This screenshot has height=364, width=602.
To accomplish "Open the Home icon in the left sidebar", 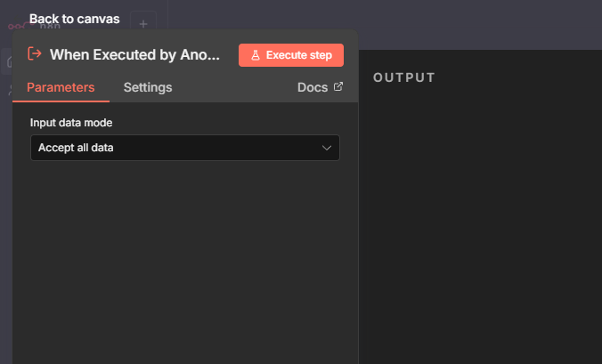I will tap(8, 62).
